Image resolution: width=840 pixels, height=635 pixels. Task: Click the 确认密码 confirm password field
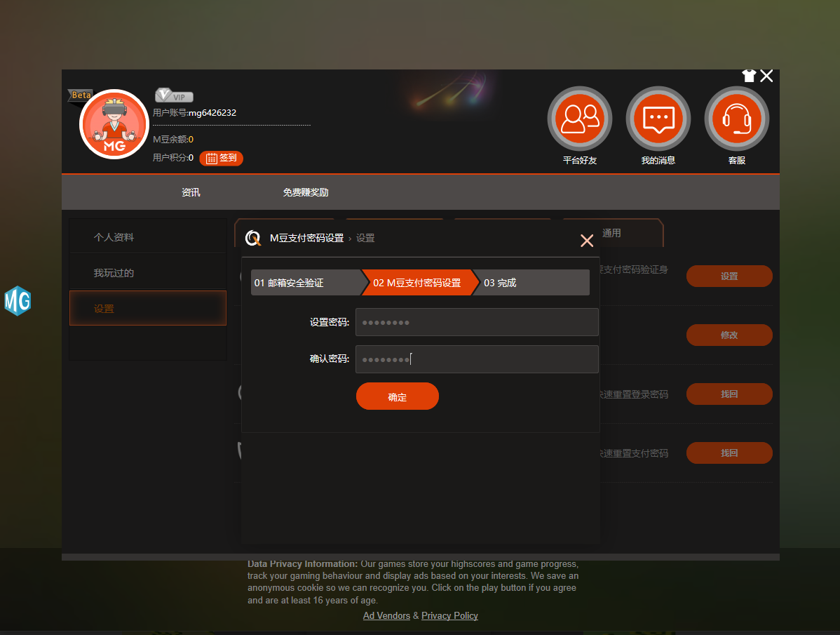pyautogui.click(x=477, y=359)
